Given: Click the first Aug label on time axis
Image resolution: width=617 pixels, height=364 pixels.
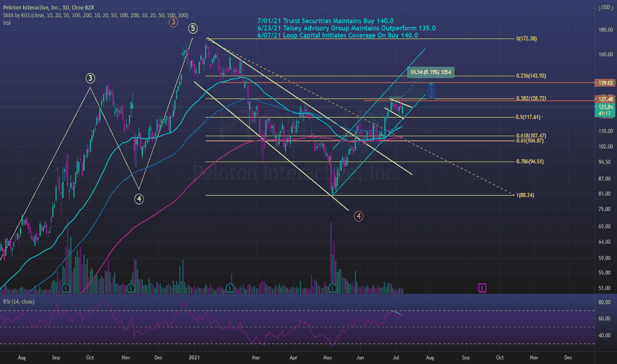Looking at the screenshot, I should [22, 357].
